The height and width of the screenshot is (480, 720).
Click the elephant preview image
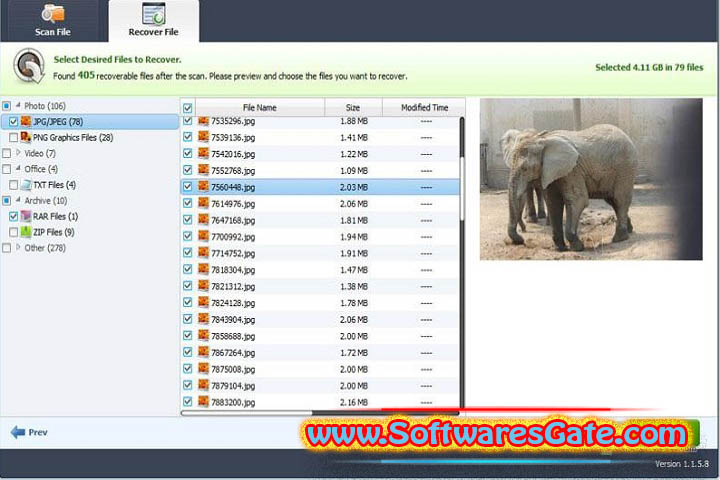pos(591,179)
